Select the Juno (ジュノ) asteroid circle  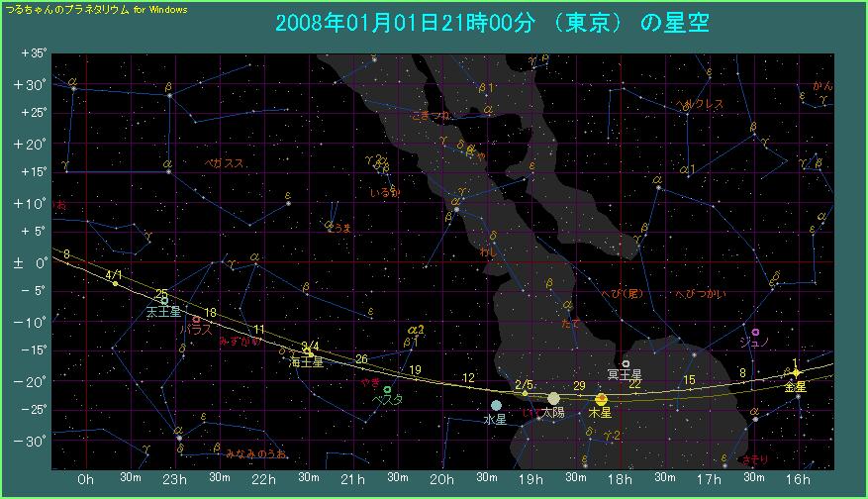tap(756, 332)
